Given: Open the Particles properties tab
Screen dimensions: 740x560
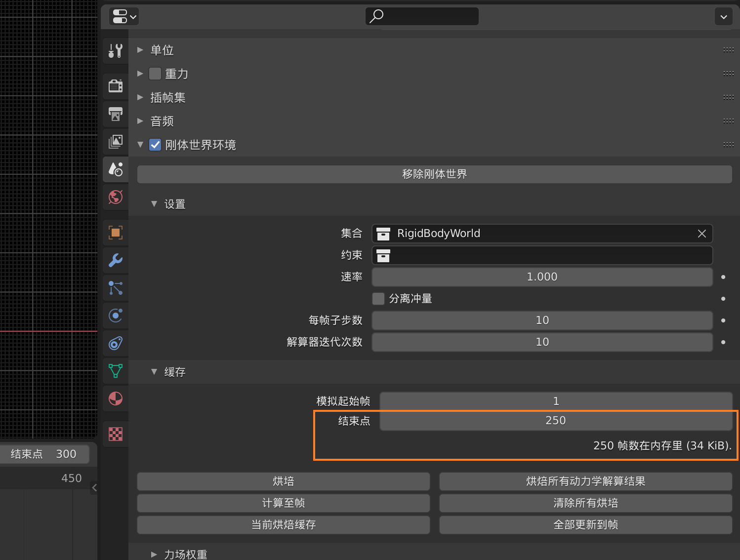Looking at the screenshot, I should click(x=116, y=288).
